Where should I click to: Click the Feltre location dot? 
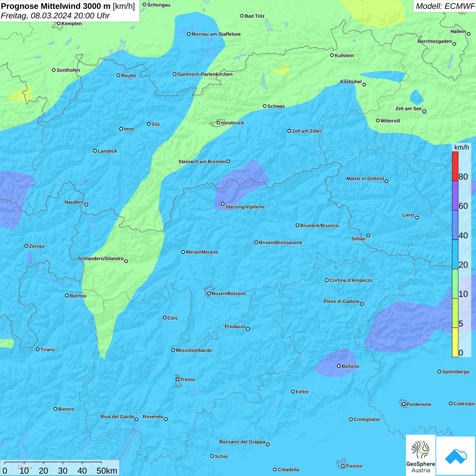293,392
